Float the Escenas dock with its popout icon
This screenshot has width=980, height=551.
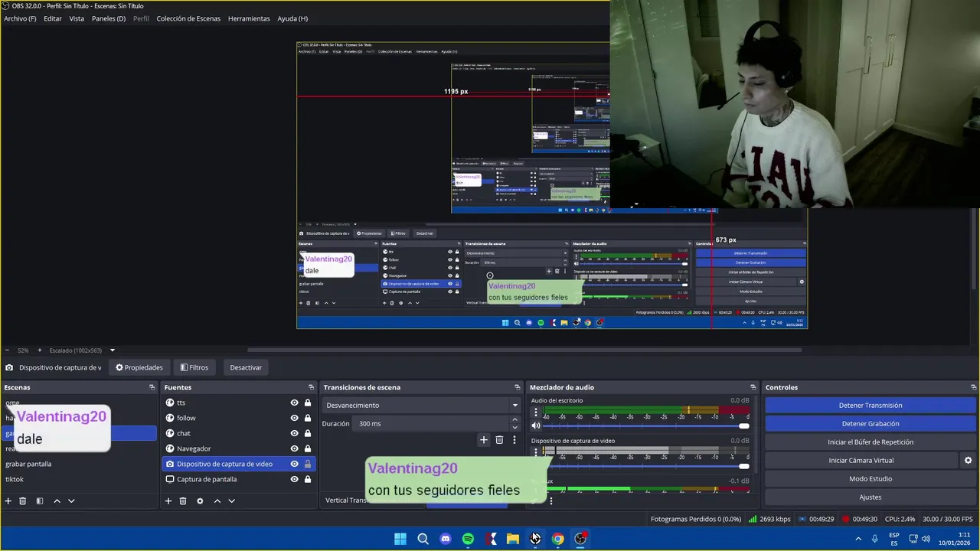point(152,387)
